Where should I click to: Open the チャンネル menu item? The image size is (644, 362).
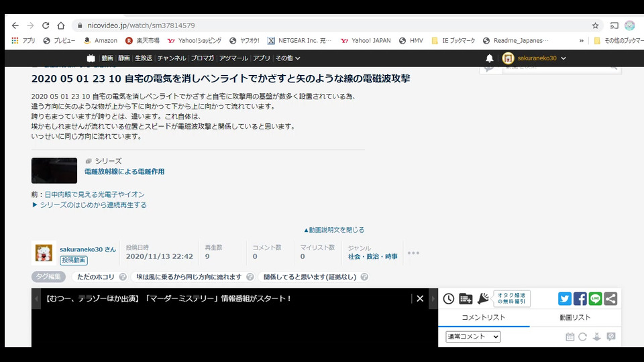172,58
